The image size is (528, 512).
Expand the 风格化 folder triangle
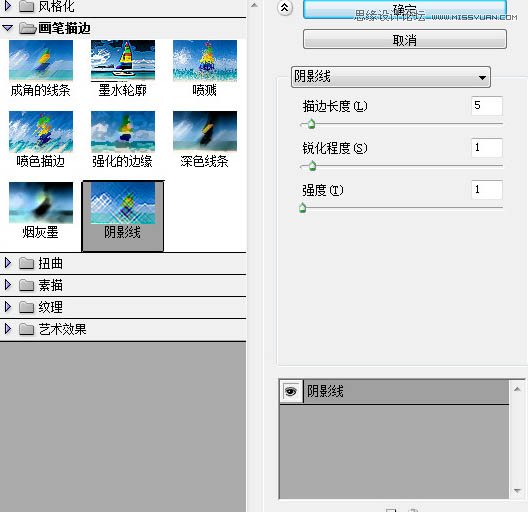pos(8,6)
